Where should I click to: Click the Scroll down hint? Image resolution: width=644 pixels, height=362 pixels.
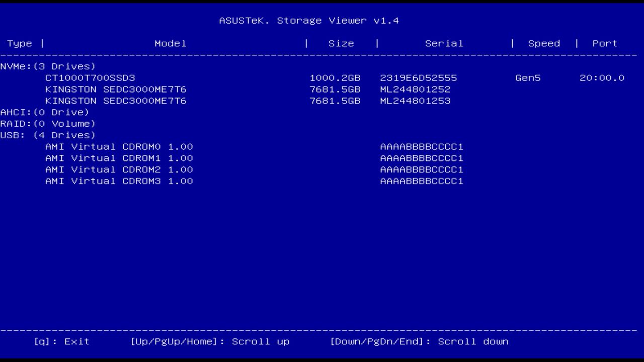click(x=420, y=341)
